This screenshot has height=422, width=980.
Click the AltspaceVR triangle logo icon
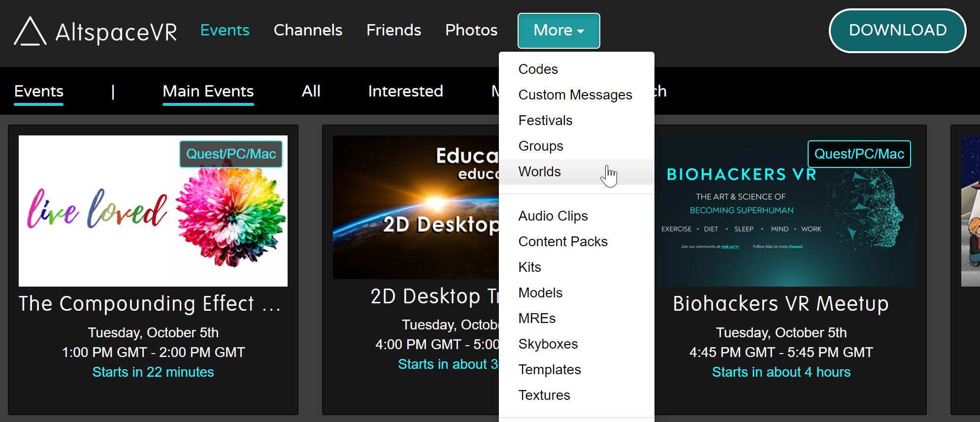click(x=30, y=32)
